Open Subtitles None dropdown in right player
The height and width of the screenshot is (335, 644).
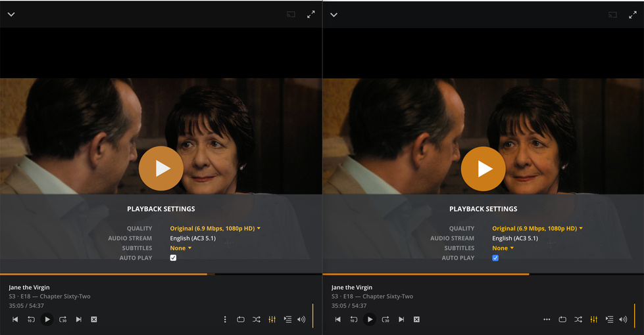click(x=503, y=248)
